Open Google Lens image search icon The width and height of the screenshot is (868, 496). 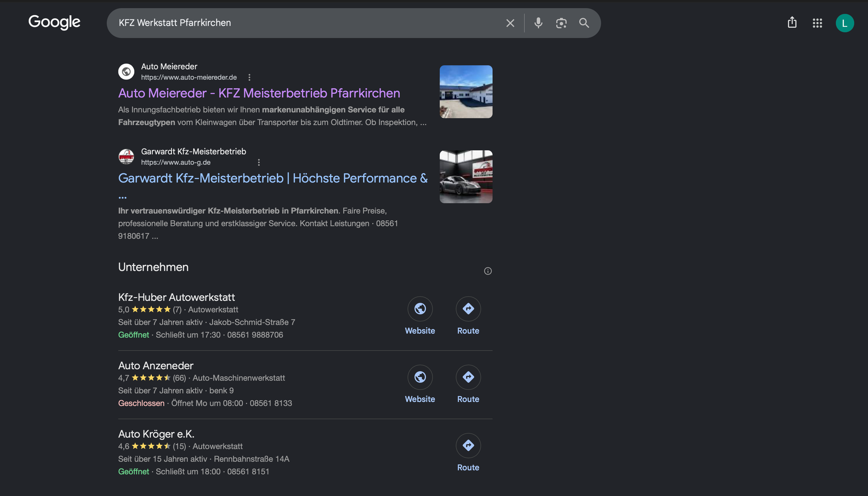click(x=561, y=23)
